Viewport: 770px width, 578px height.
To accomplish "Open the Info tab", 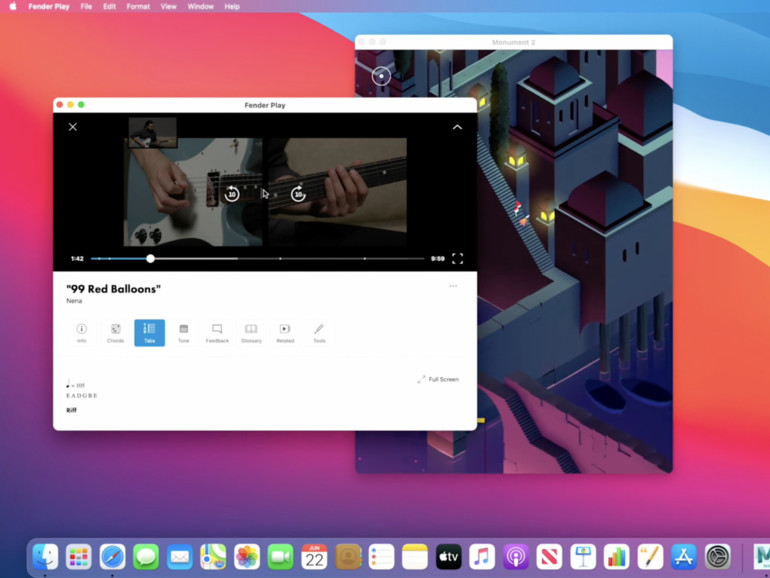I will point(82,333).
